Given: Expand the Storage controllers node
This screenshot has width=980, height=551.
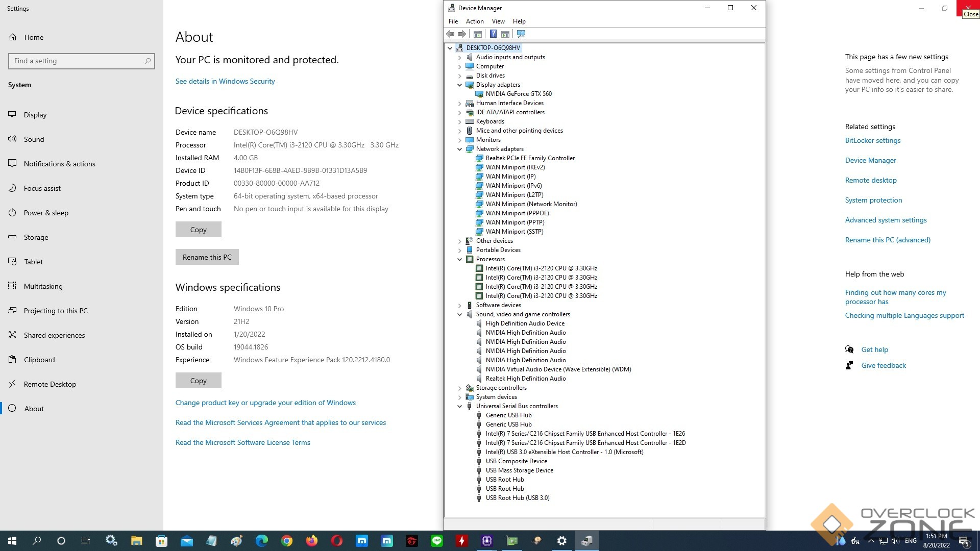Looking at the screenshot, I should pyautogui.click(x=459, y=388).
